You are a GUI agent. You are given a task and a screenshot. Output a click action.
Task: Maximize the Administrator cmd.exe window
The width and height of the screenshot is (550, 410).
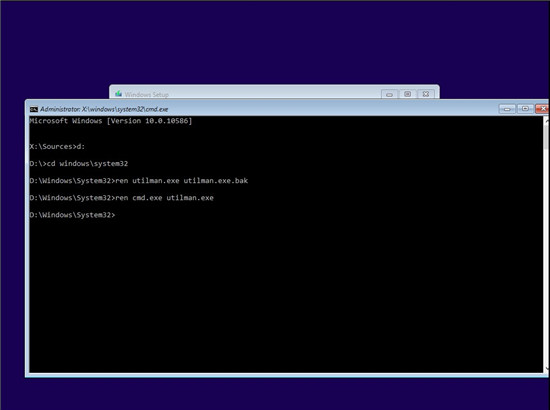coord(525,109)
